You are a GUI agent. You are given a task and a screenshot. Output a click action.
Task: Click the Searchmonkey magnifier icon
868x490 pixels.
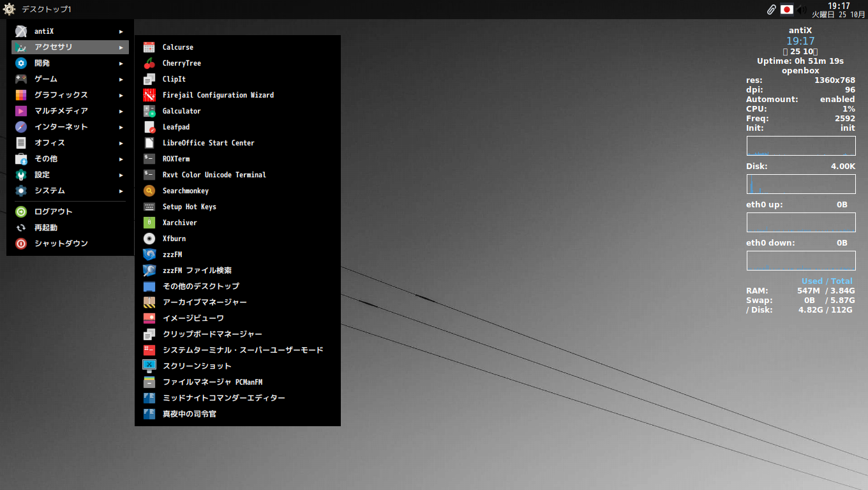click(x=149, y=191)
